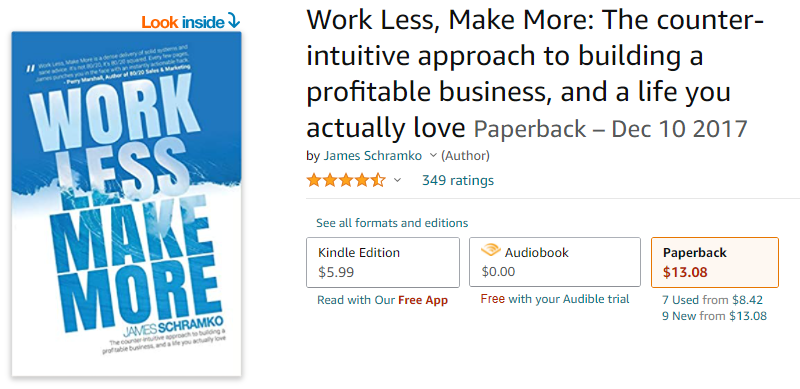This screenshot has height=389, width=800.
Task: Click the Kindle $5.99 price
Action: [336, 272]
